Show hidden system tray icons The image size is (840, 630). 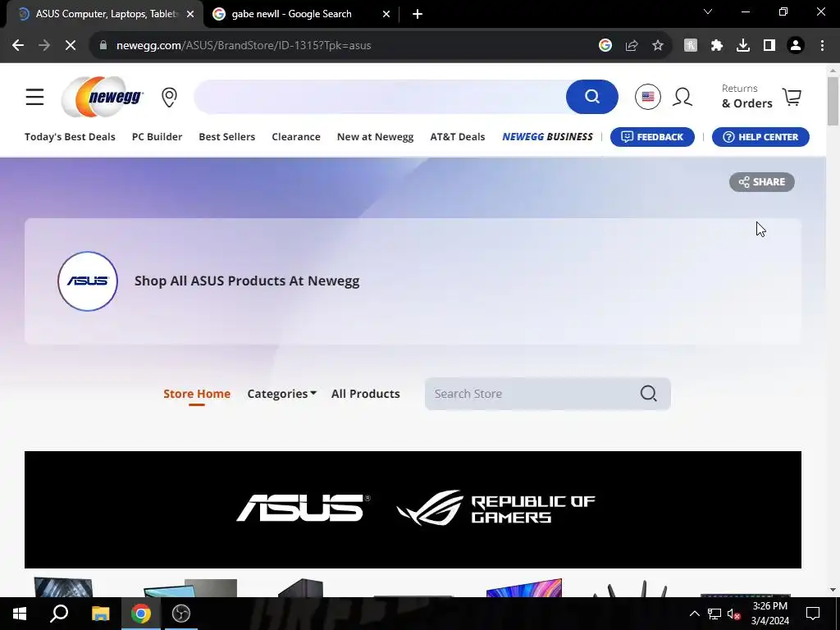[x=694, y=614]
